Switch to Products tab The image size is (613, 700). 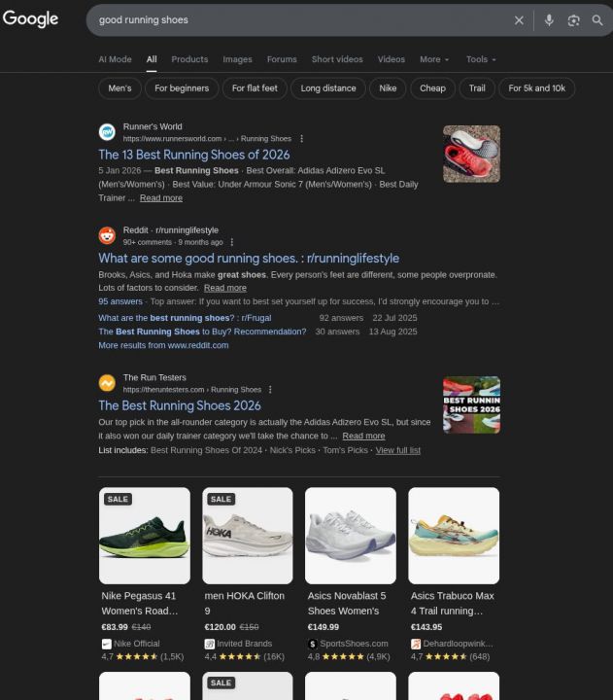point(189,59)
